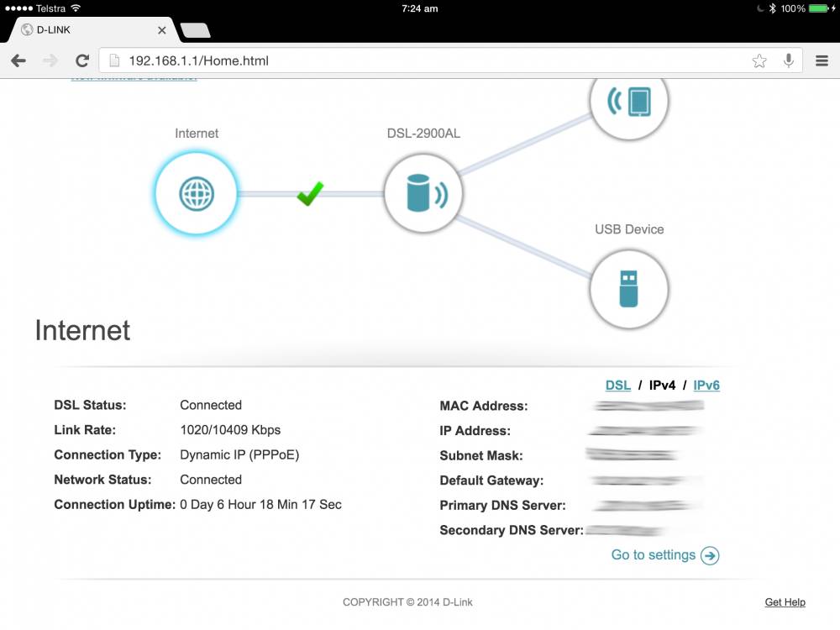Close the D-LINK tab
The height and width of the screenshot is (630, 840).
162,30
